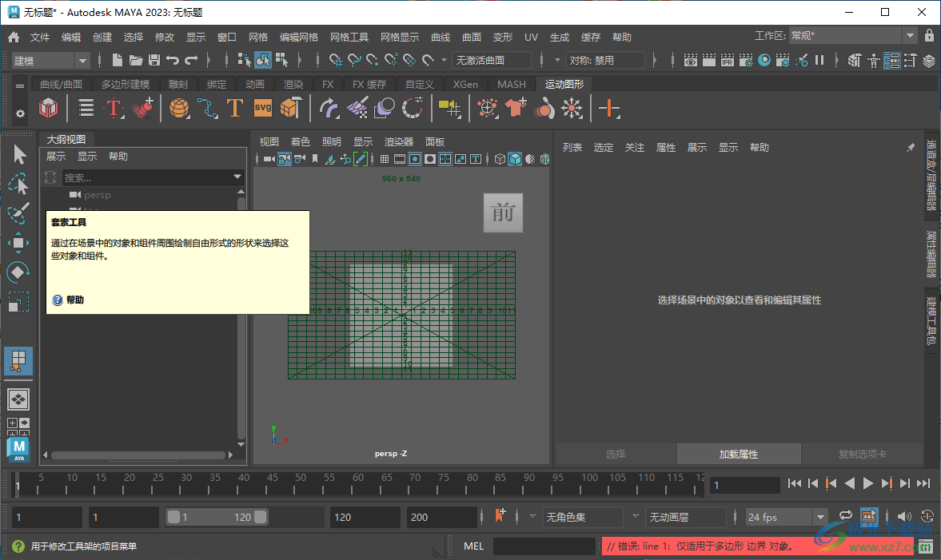This screenshot has height=560, width=941.
Task: Play the animation forwards
Action: pos(867,483)
